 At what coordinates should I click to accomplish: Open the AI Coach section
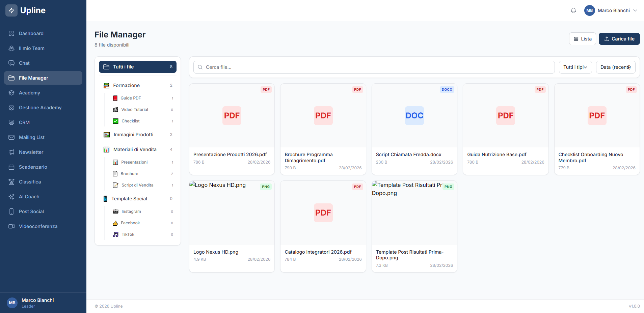tap(28, 197)
